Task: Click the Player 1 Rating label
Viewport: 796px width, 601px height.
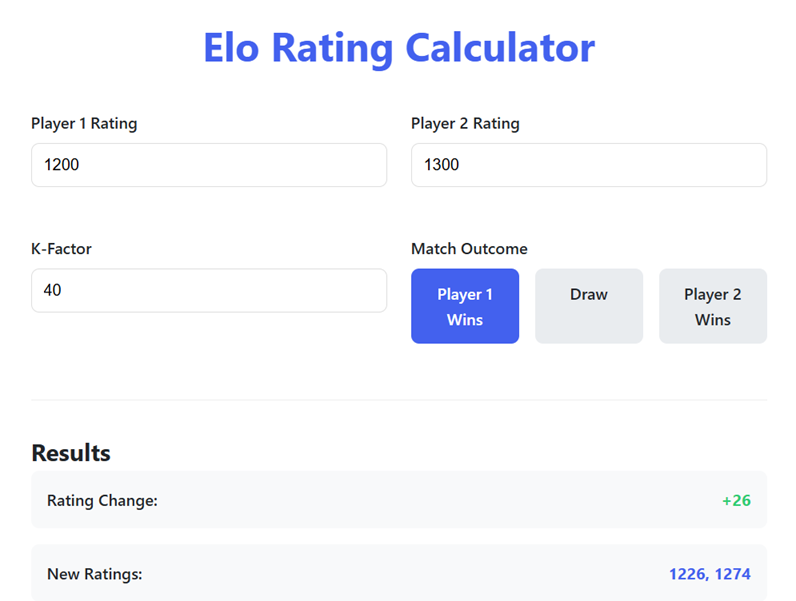Action: (84, 124)
